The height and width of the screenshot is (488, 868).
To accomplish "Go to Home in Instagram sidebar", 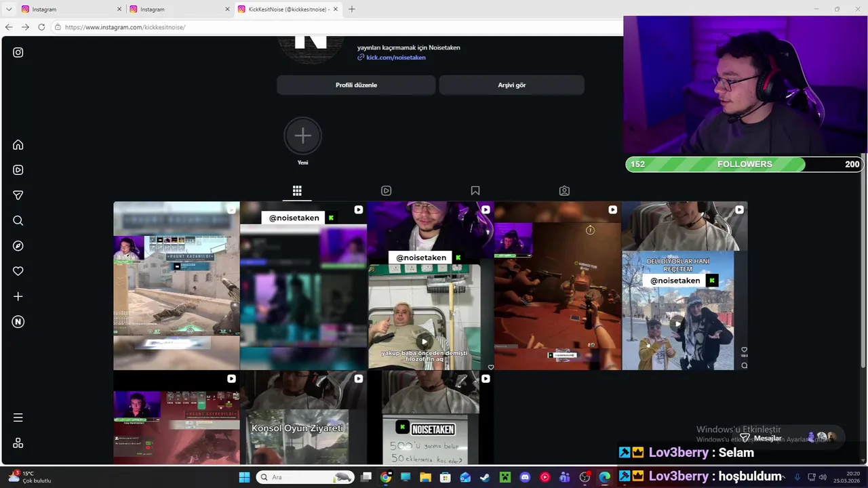I will (x=18, y=144).
